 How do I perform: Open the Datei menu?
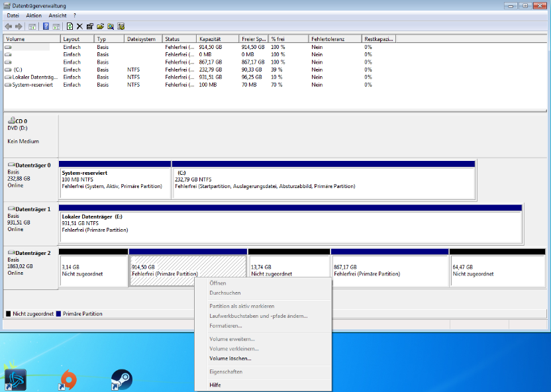[x=13, y=15]
